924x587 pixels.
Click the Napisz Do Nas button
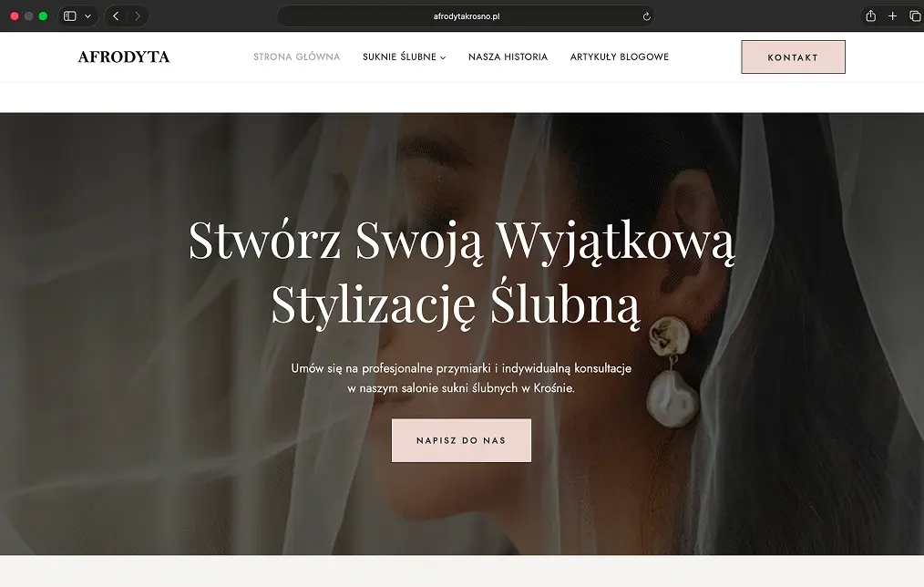(x=461, y=440)
